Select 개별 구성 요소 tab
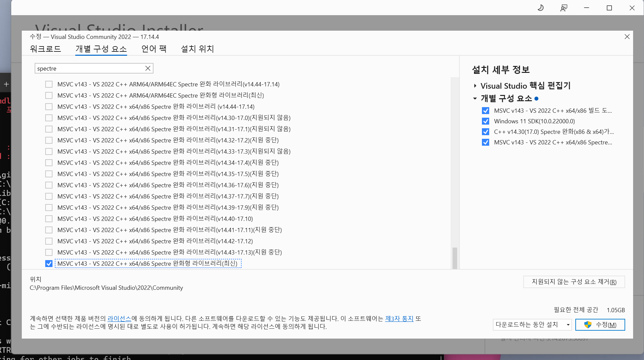The width and height of the screenshot is (644, 360). (101, 49)
